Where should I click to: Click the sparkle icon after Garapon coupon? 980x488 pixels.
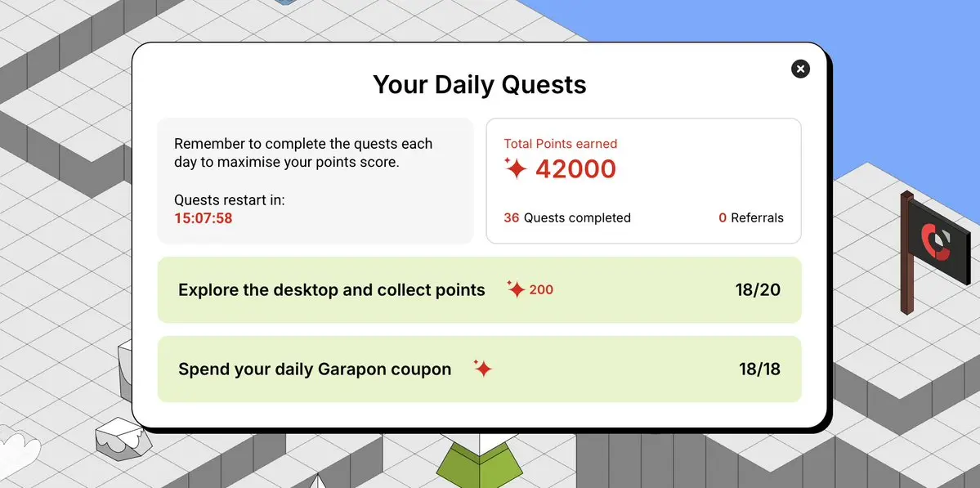pyautogui.click(x=482, y=369)
